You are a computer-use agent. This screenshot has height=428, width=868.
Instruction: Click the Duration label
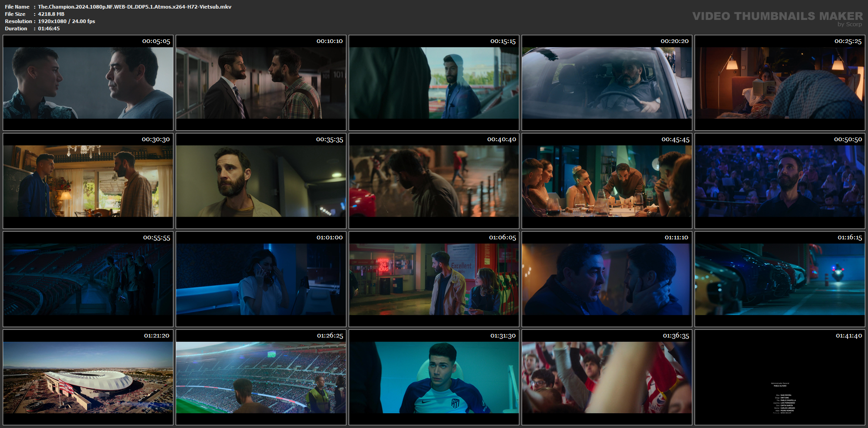(16, 29)
